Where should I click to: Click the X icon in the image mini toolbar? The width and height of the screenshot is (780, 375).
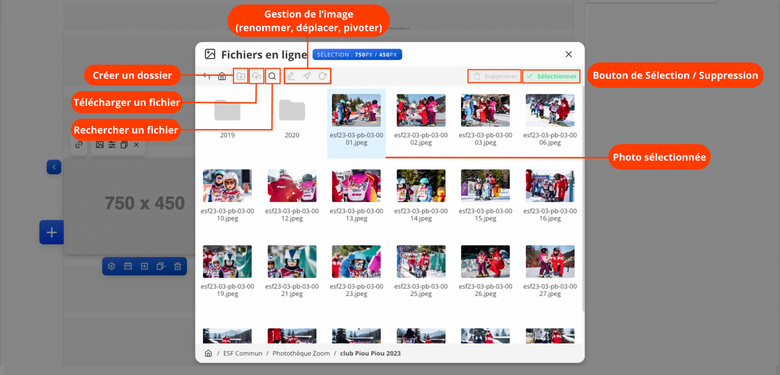(x=136, y=145)
